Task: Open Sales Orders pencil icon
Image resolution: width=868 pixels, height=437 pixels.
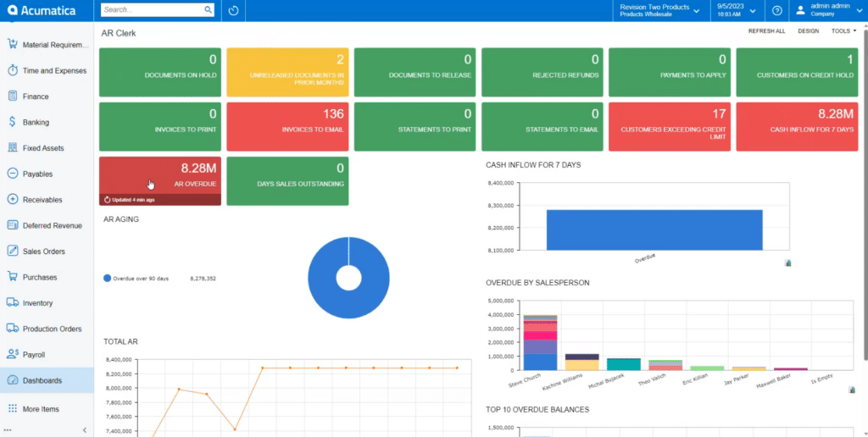Action: (x=12, y=252)
